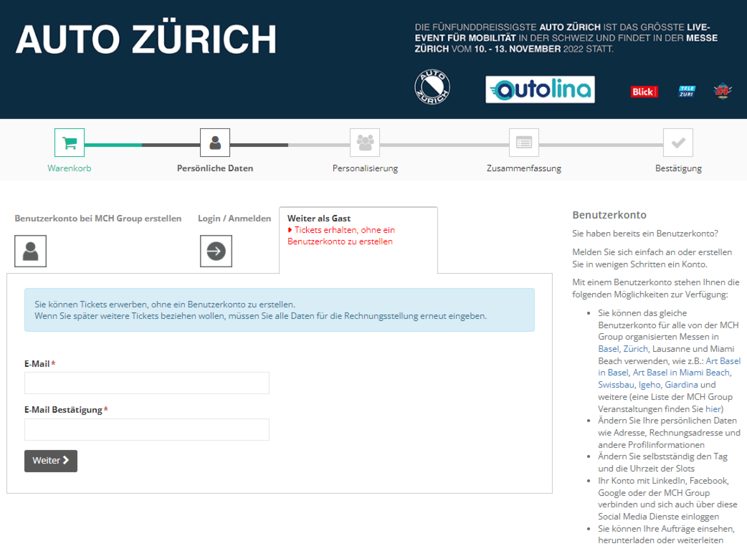This screenshot has width=747, height=560.
Task: Switch to the Login / Anmelden tab
Action: (x=234, y=218)
